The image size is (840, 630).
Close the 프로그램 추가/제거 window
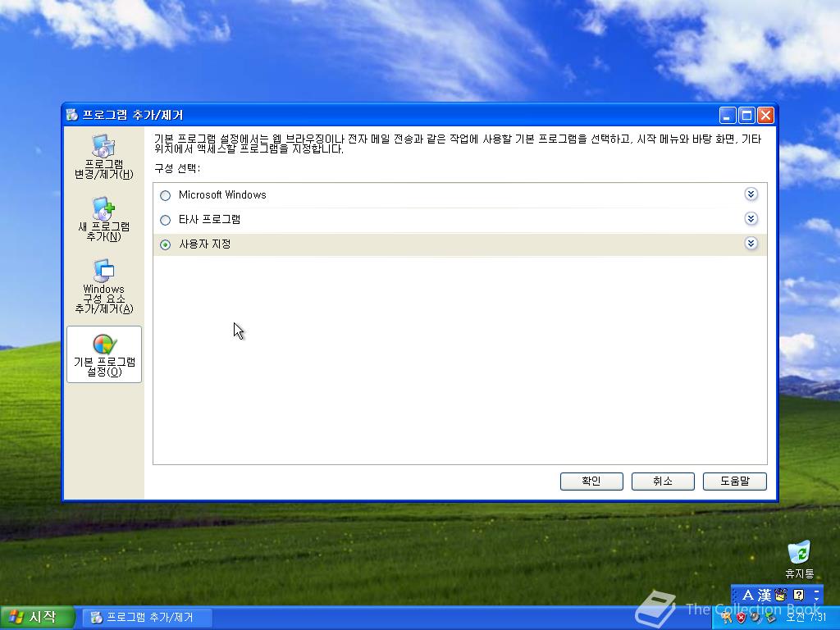[x=765, y=115]
